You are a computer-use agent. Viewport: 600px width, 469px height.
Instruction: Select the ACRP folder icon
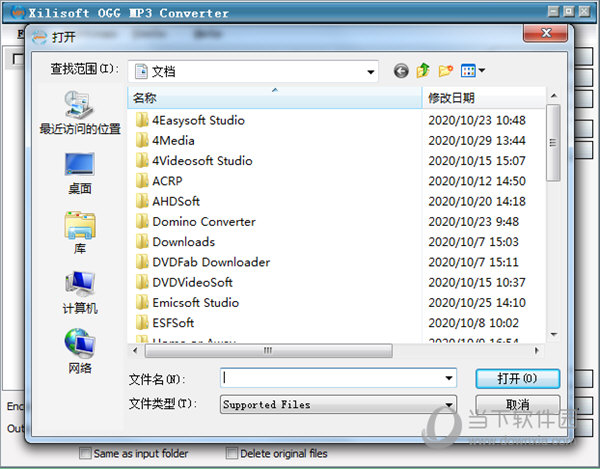pyautogui.click(x=142, y=181)
